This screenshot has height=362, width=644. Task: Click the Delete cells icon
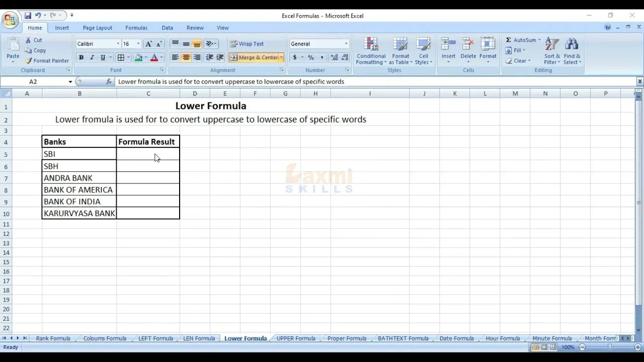[468, 44]
